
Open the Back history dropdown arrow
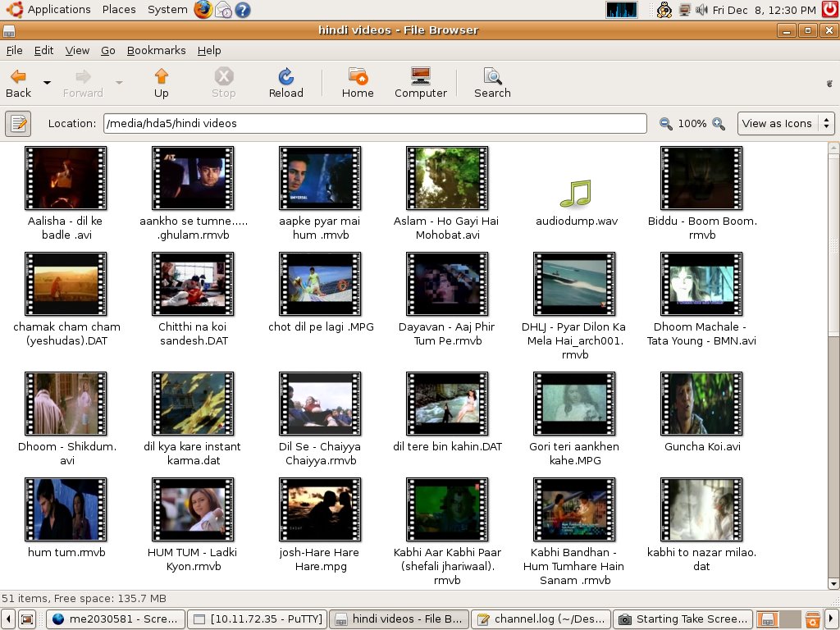pos(47,83)
